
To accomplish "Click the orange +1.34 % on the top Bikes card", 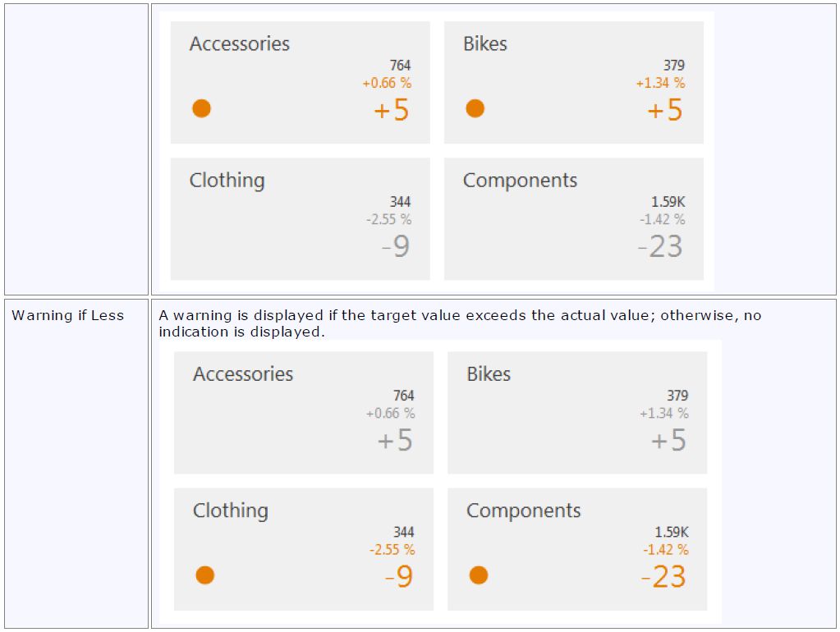I will [660, 83].
